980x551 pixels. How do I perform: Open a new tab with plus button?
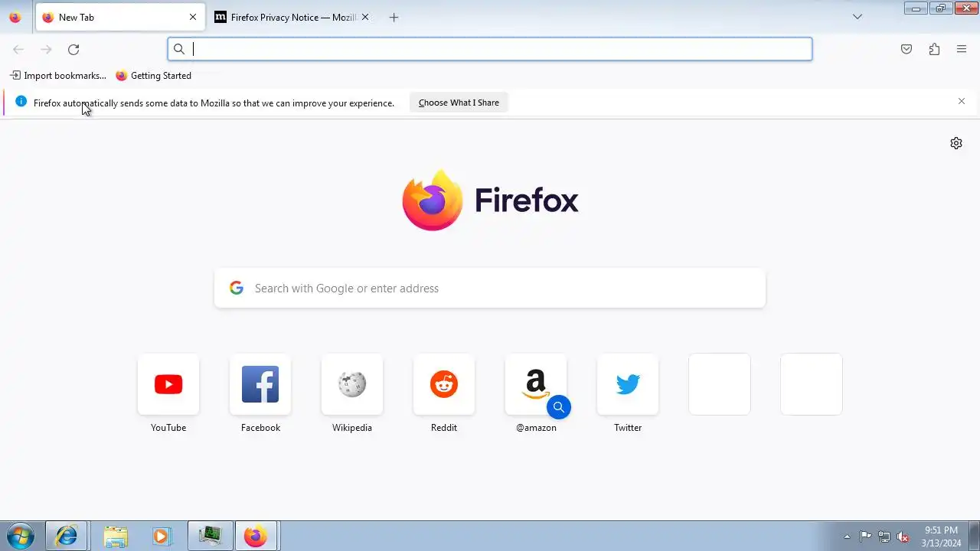pyautogui.click(x=394, y=17)
